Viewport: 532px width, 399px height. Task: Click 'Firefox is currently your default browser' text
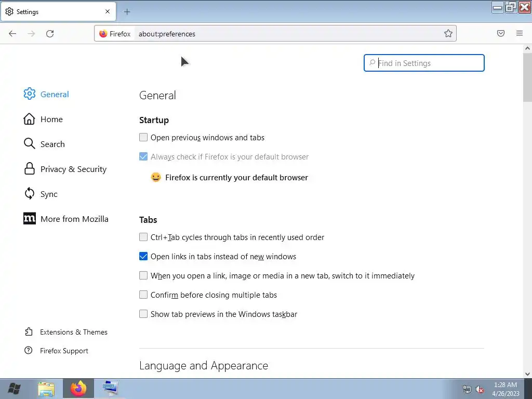pyautogui.click(x=237, y=178)
